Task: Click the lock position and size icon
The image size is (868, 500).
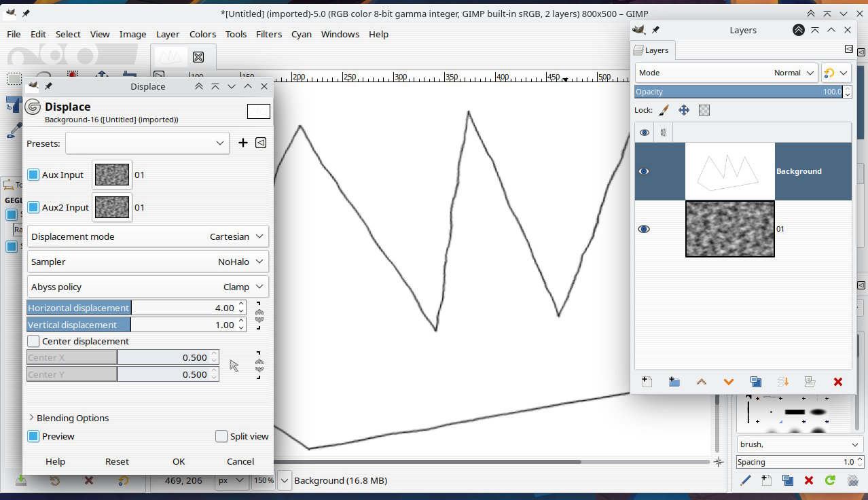Action: pos(684,110)
